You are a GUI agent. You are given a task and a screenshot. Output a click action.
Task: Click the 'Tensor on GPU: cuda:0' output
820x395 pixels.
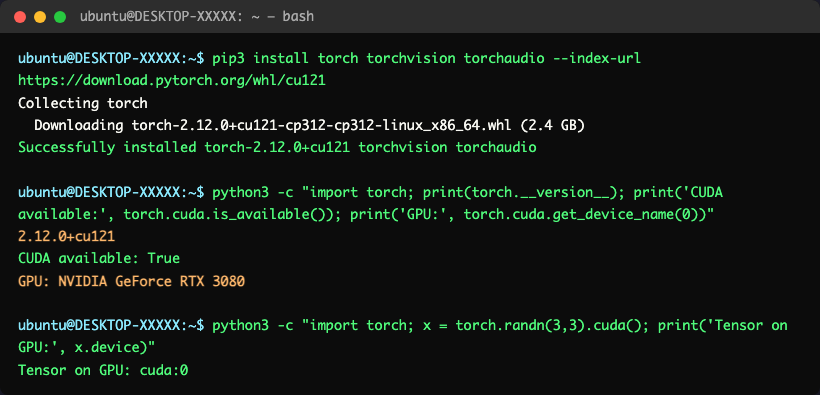tap(103, 370)
